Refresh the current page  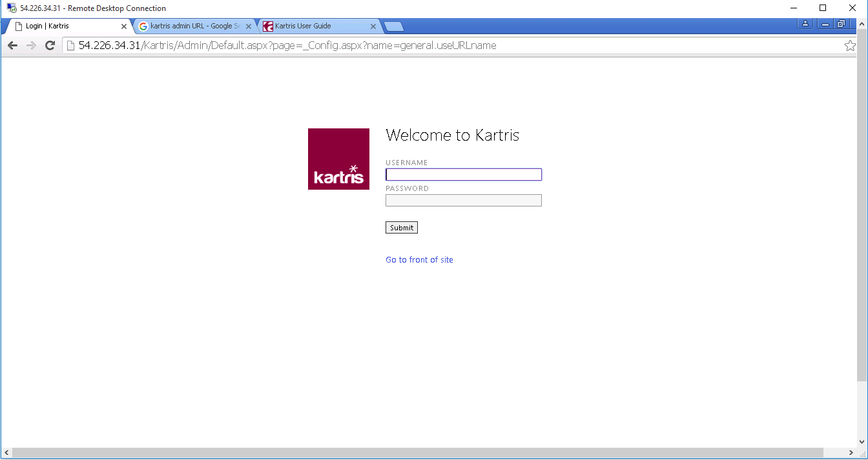[50, 45]
